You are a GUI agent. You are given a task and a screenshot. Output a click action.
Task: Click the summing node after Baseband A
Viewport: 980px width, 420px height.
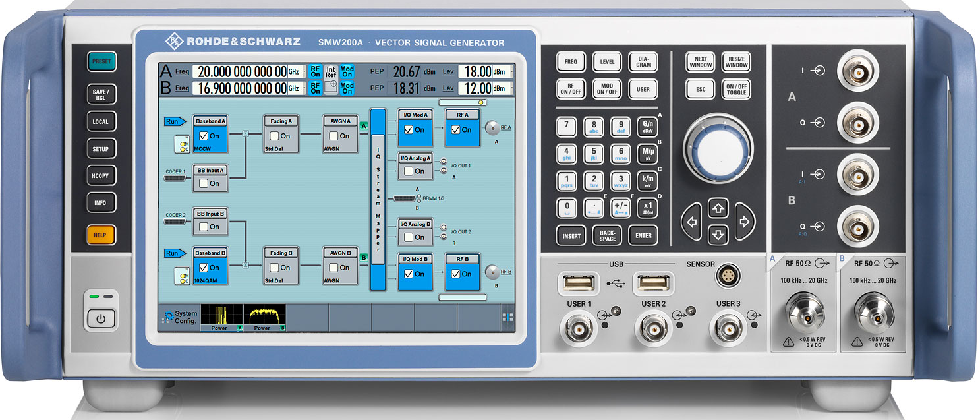246,134
